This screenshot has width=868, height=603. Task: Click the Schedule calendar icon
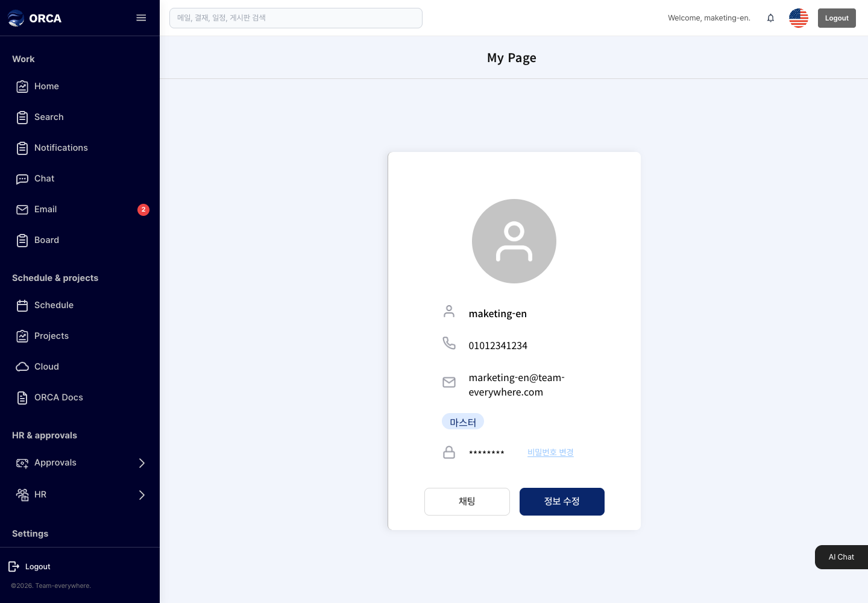pos(22,306)
